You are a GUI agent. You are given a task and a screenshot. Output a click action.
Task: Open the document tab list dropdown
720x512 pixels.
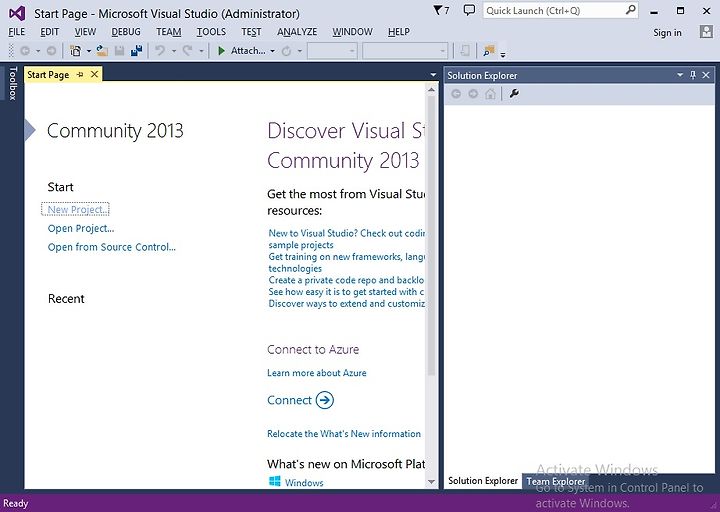pos(433,75)
